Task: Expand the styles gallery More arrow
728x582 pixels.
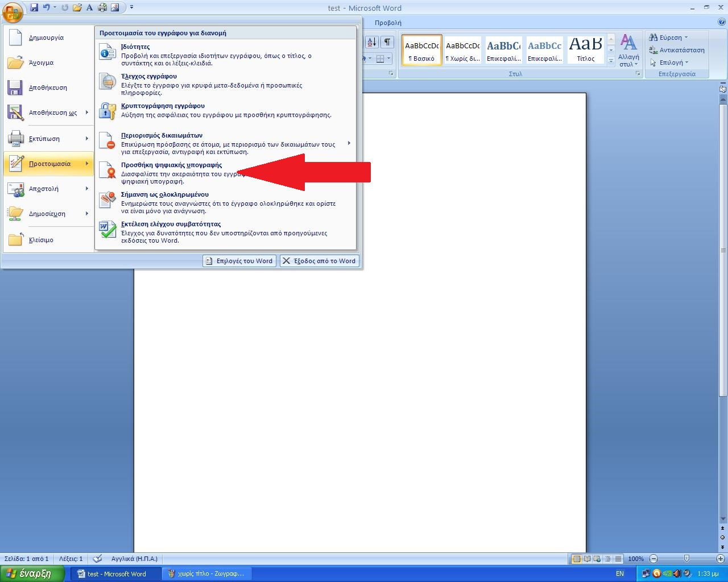Action: 611,60
